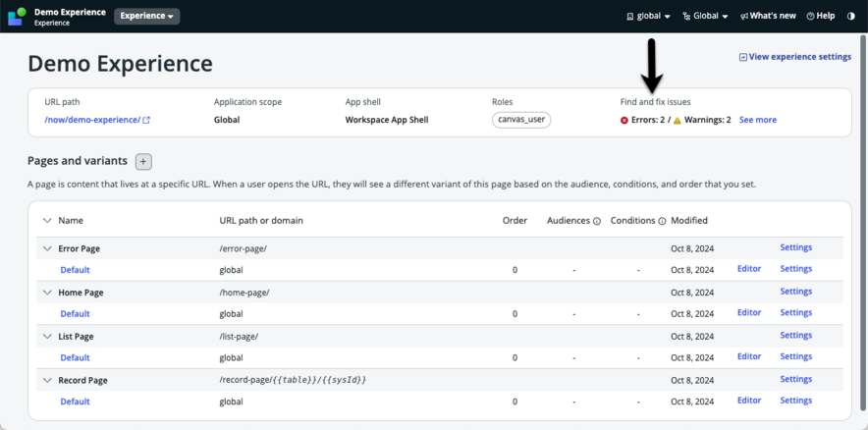The height and width of the screenshot is (430, 868).
Task: Click the vertical page scrollbar
Action: pos(863,221)
